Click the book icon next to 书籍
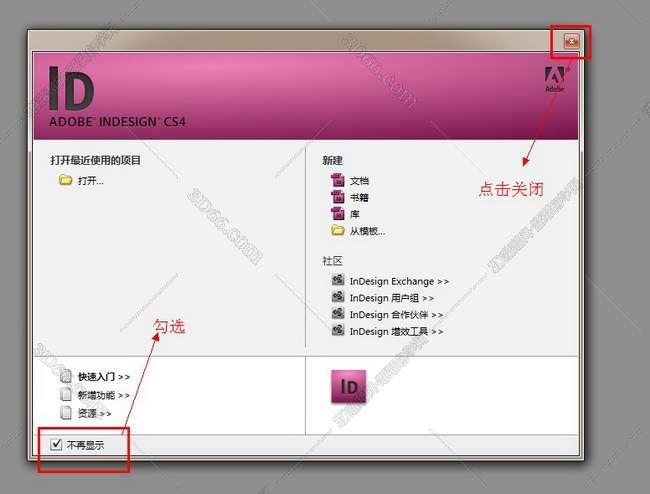The width and height of the screenshot is (650, 494). point(338,197)
